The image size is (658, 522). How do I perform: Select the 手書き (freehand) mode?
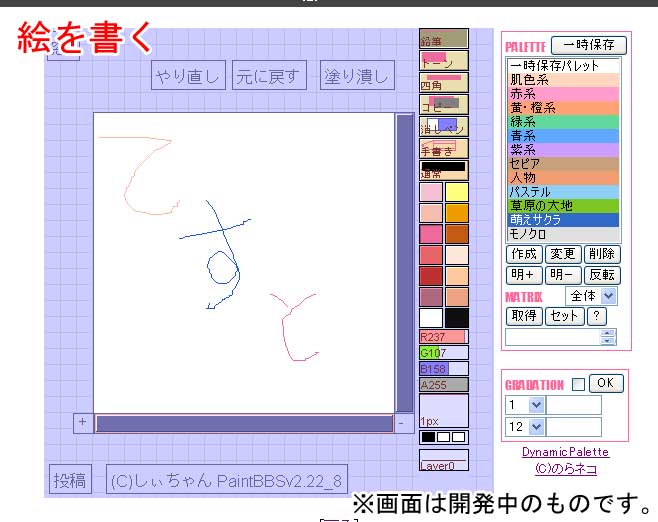click(443, 148)
